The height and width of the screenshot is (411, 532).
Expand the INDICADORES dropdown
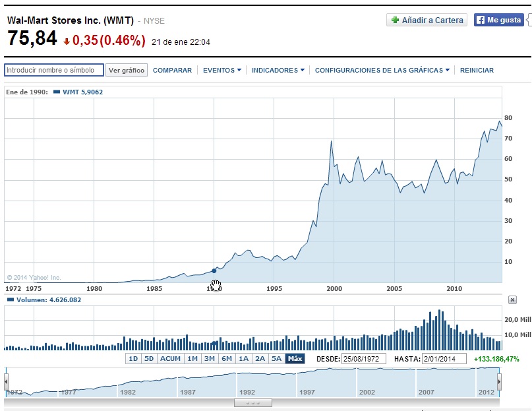(278, 71)
